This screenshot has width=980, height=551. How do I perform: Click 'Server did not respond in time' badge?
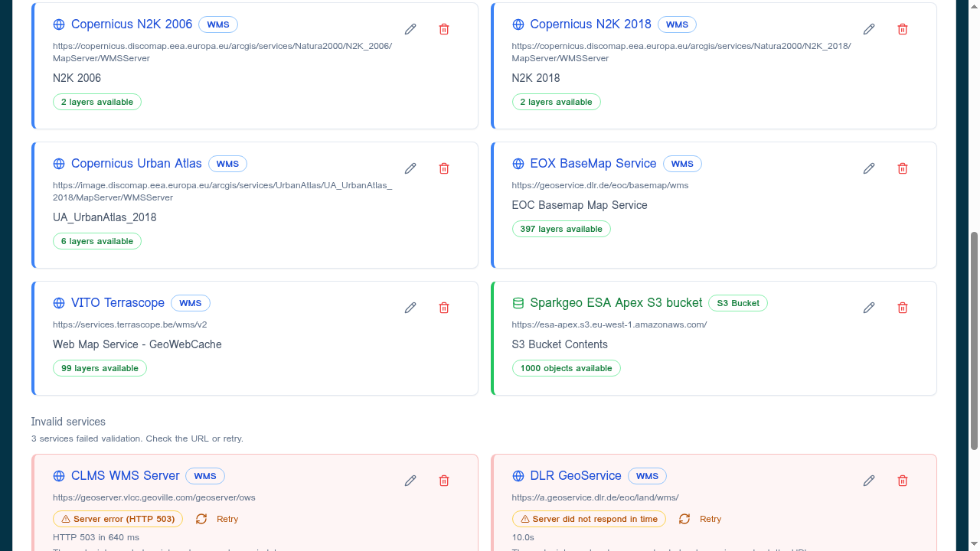pyautogui.click(x=589, y=519)
